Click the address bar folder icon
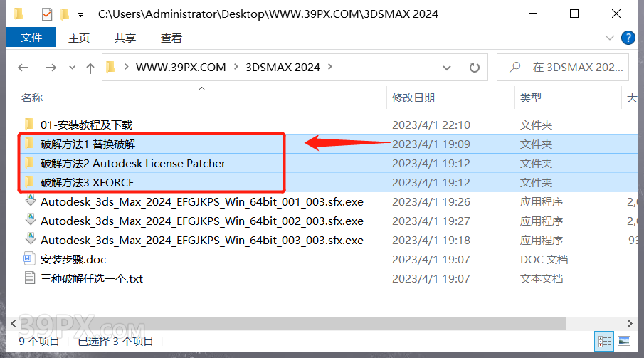 pos(110,67)
